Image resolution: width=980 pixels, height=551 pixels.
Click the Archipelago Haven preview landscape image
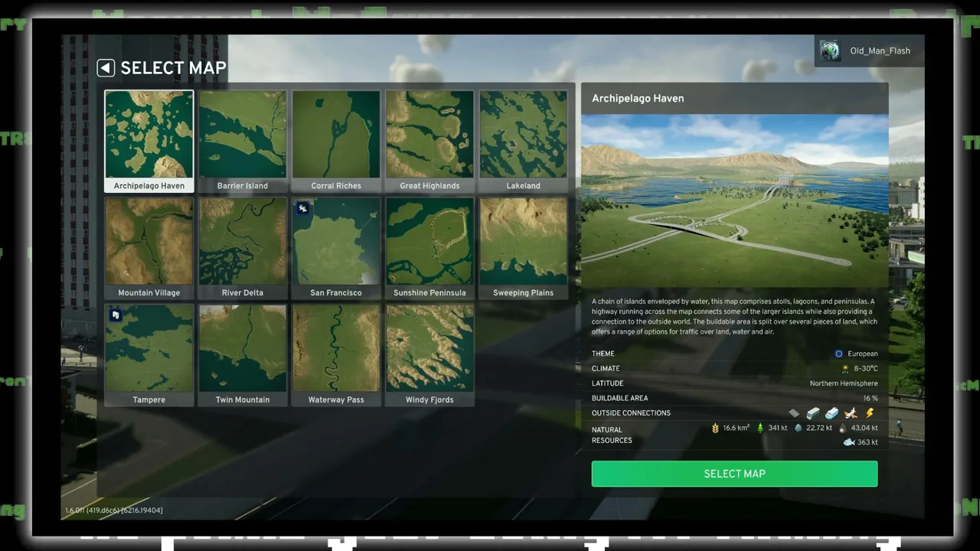pyautogui.click(x=734, y=201)
